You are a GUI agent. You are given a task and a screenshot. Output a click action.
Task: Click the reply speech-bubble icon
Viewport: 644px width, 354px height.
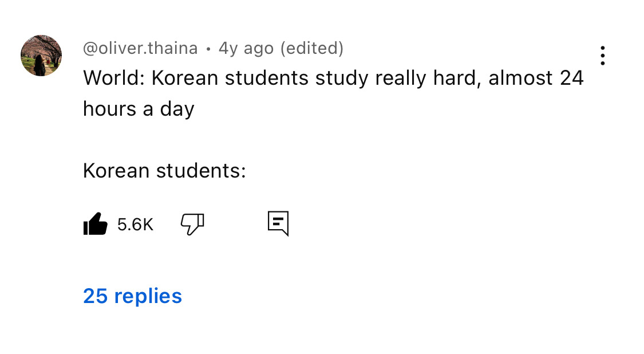(x=278, y=223)
